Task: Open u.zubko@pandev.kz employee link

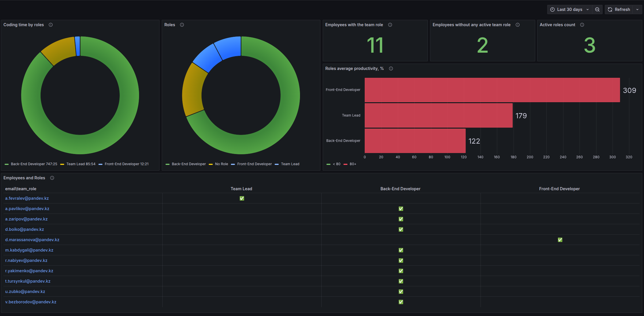Action: (25, 292)
